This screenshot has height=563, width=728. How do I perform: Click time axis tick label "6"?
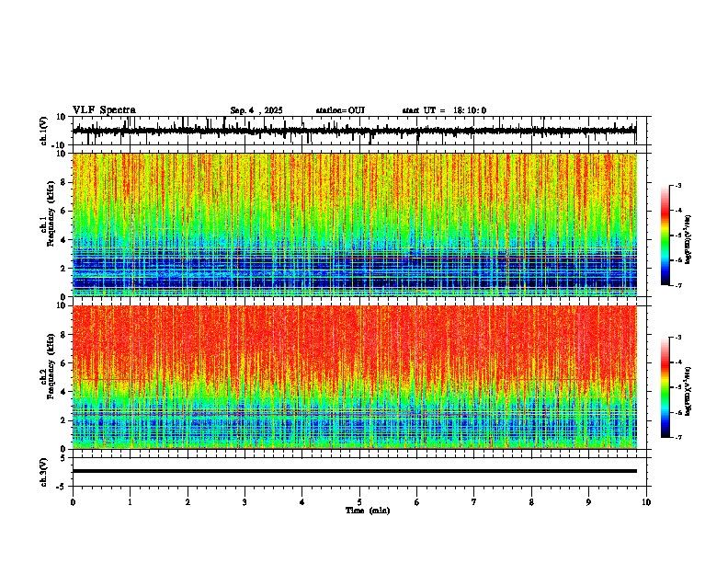click(417, 502)
